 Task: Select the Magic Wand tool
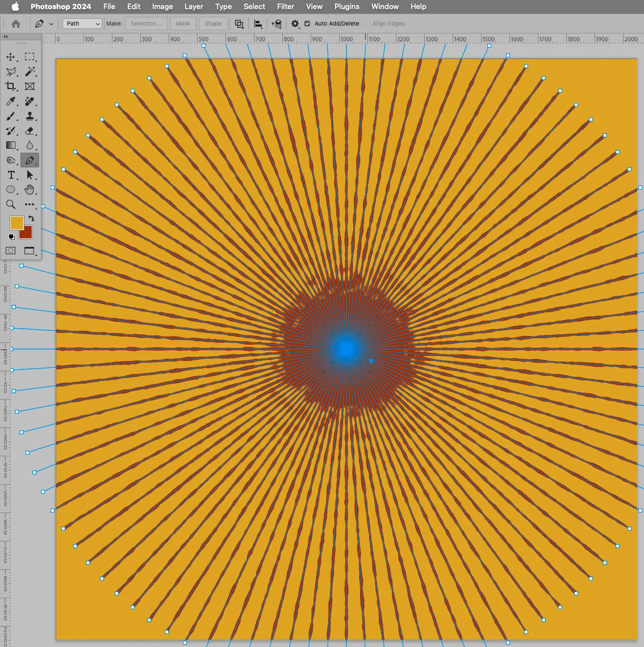pos(30,72)
